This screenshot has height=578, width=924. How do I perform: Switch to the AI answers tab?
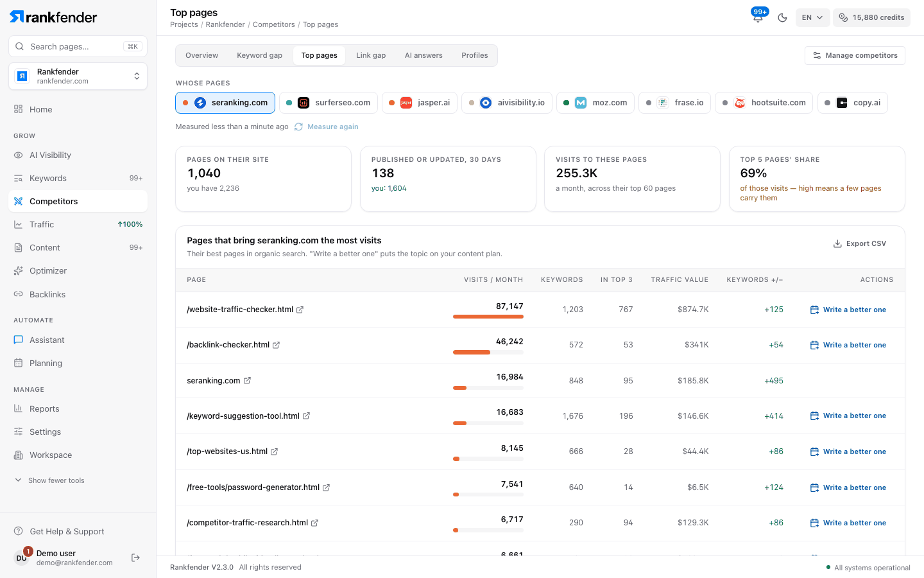pyautogui.click(x=424, y=55)
